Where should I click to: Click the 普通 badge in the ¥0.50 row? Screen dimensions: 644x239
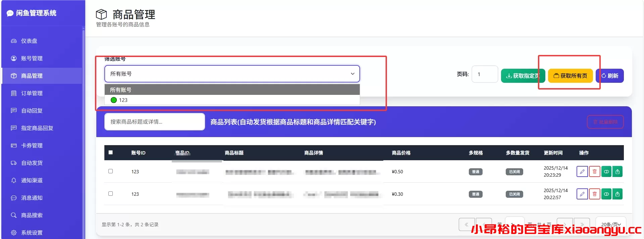pos(476,172)
